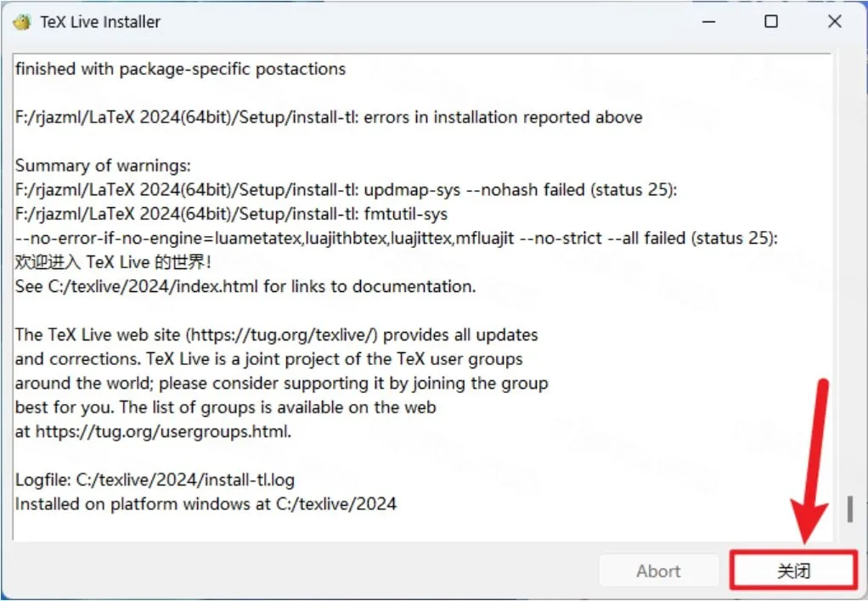Image resolution: width=868 pixels, height=601 pixels.
Task: Click the 'errors in installation reported above' line
Action: coord(329,117)
